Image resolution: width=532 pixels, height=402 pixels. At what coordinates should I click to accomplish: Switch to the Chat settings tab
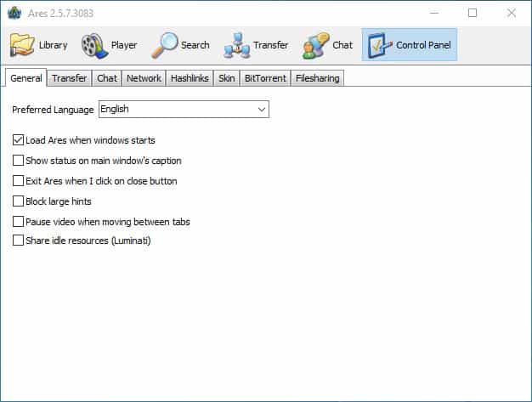pyautogui.click(x=106, y=78)
